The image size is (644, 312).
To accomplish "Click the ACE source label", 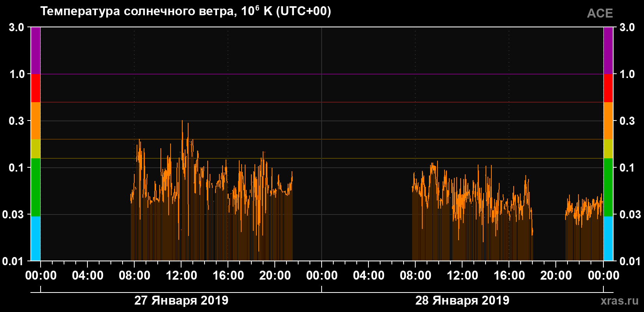I will pos(600,13).
